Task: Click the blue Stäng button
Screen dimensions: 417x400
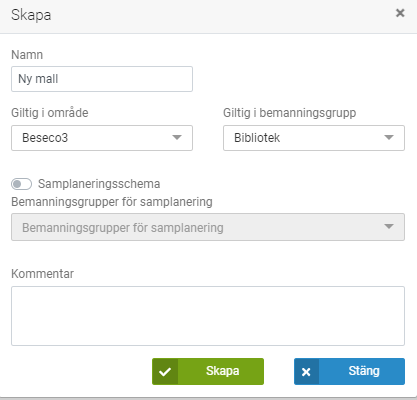Action: [349, 371]
